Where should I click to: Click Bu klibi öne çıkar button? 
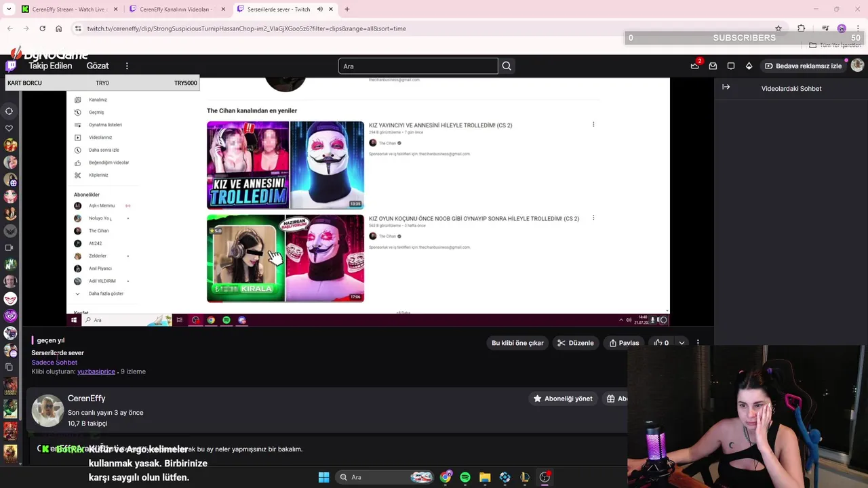[x=517, y=343]
